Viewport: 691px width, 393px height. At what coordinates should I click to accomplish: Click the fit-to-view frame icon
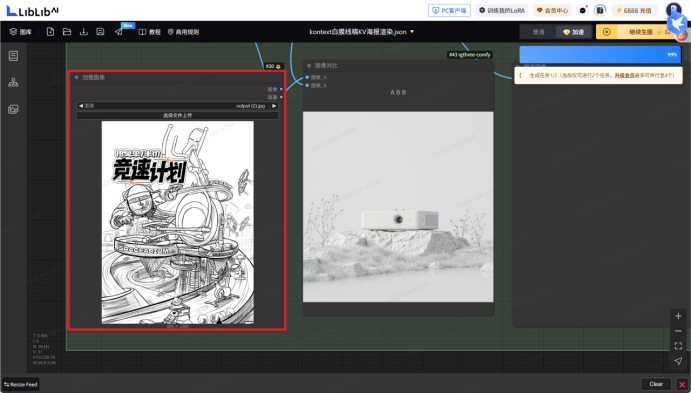[x=678, y=346]
